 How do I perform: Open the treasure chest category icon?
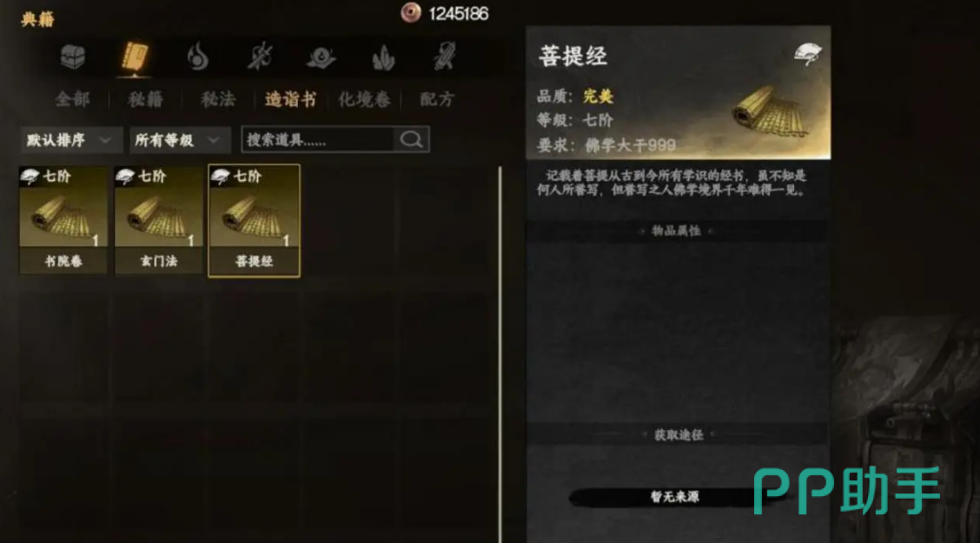[72, 57]
